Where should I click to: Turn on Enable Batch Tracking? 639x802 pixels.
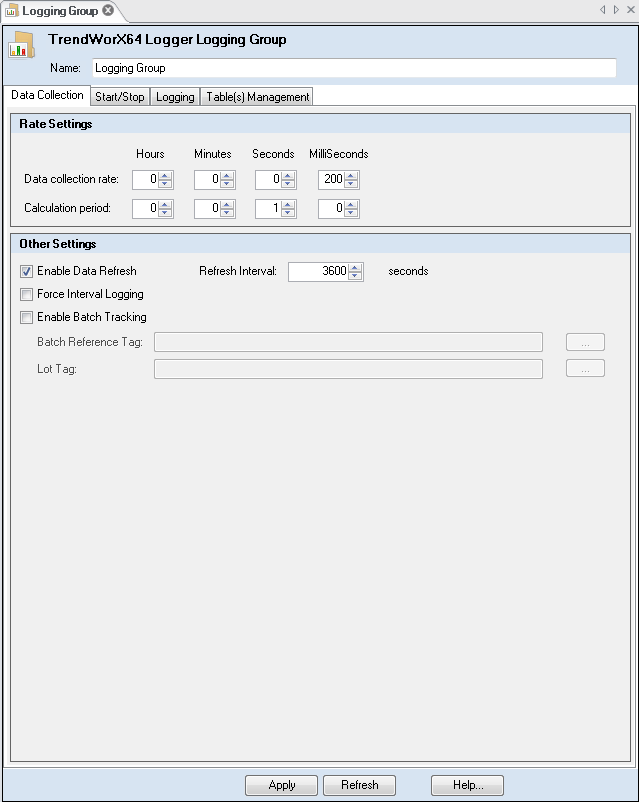(x=27, y=317)
